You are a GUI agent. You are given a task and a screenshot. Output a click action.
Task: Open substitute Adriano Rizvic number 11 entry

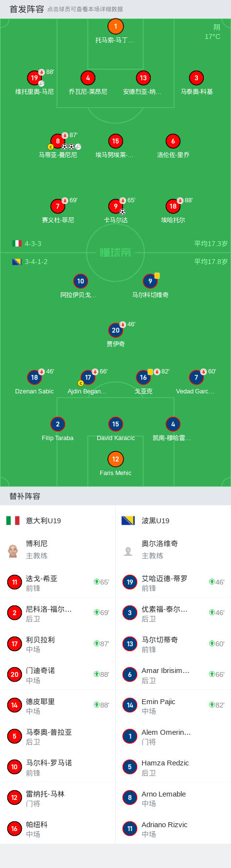[173, 828]
